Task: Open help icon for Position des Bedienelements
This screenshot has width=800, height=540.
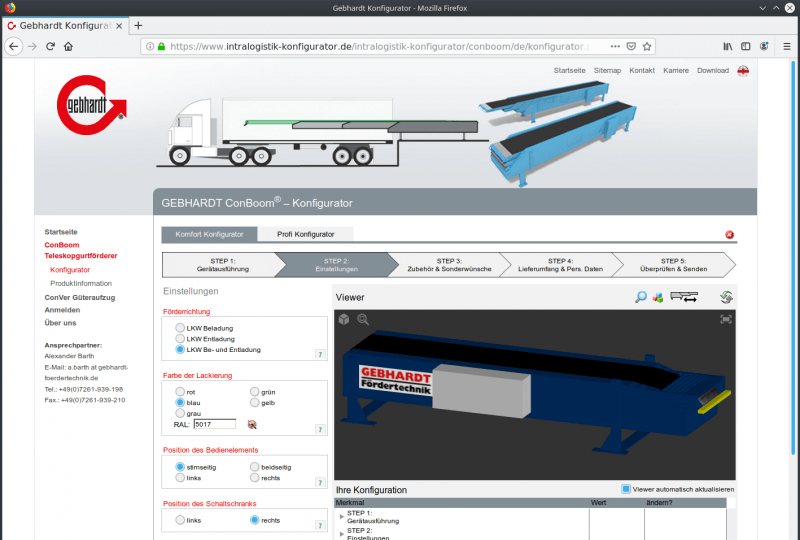Action: click(x=320, y=482)
